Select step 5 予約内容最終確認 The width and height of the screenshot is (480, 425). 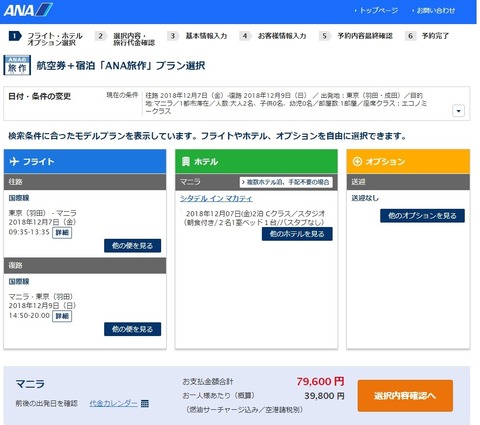point(356,36)
